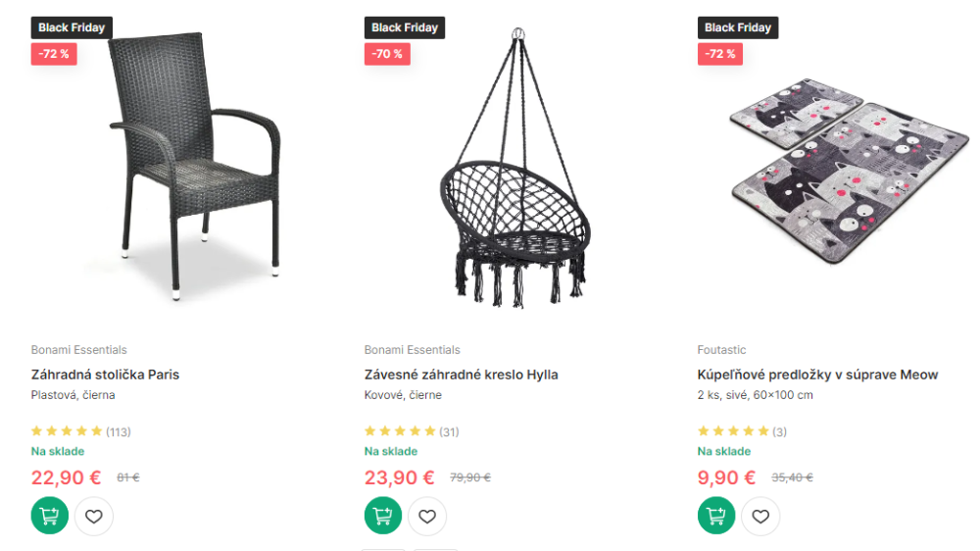Save Meow bath mats to wishlist
980x551 pixels.
[x=760, y=516]
